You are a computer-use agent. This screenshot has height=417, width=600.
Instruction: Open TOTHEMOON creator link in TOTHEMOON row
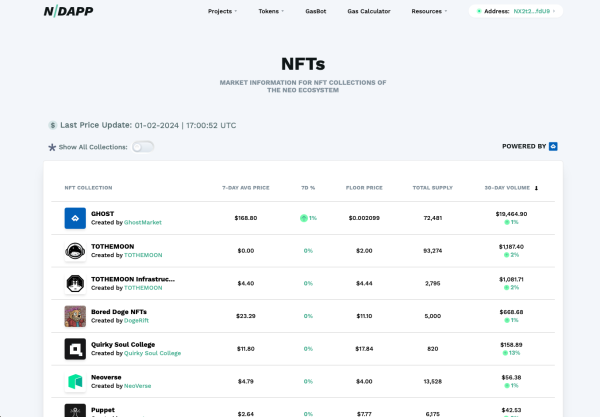click(143, 255)
